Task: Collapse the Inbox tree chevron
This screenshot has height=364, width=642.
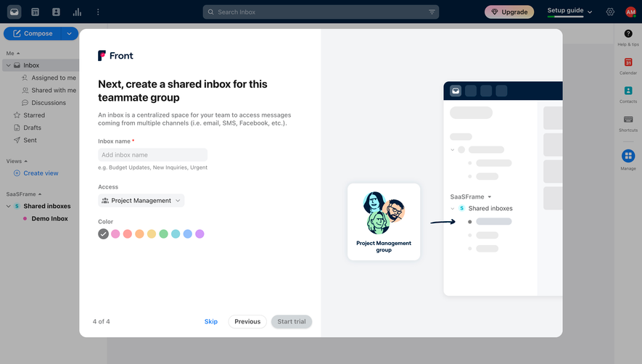Action: pos(8,65)
